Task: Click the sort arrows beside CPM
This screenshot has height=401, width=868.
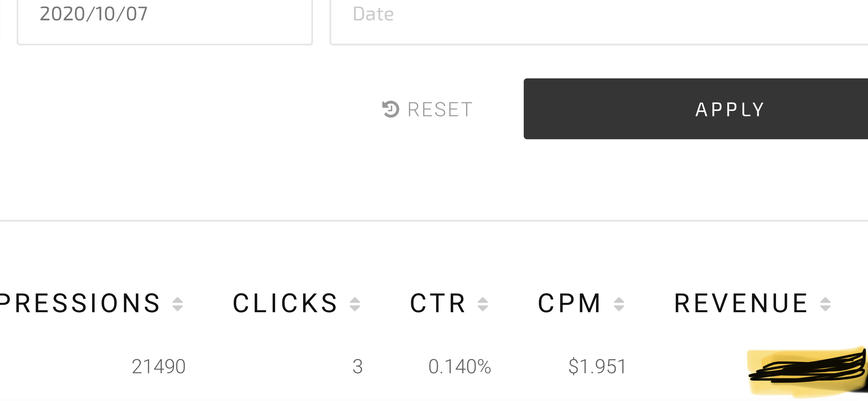Action: click(x=619, y=304)
